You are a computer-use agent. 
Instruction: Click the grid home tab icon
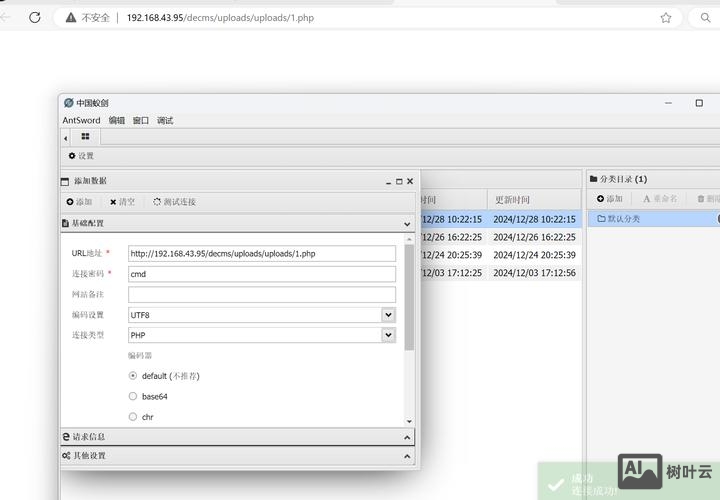click(x=86, y=137)
